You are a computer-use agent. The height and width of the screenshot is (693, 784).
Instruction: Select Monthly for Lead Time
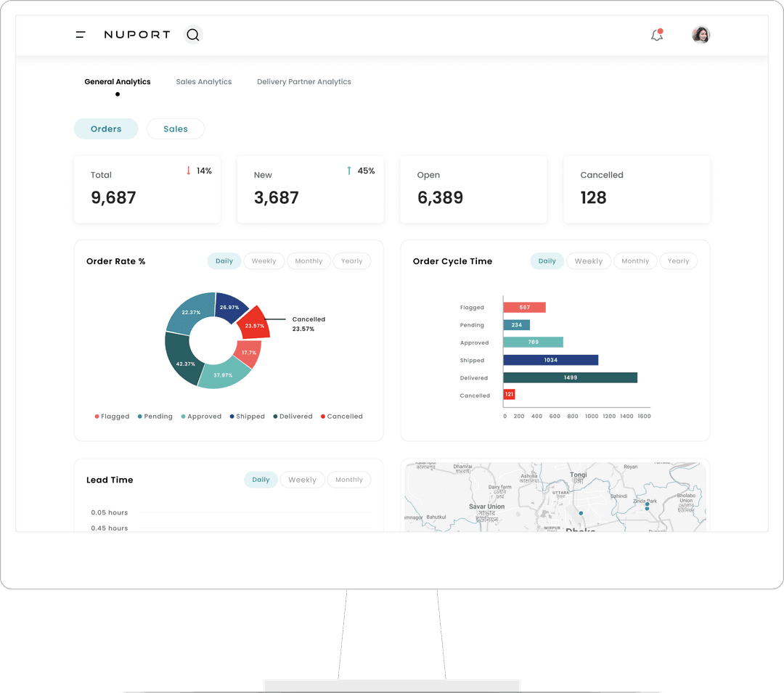click(348, 480)
